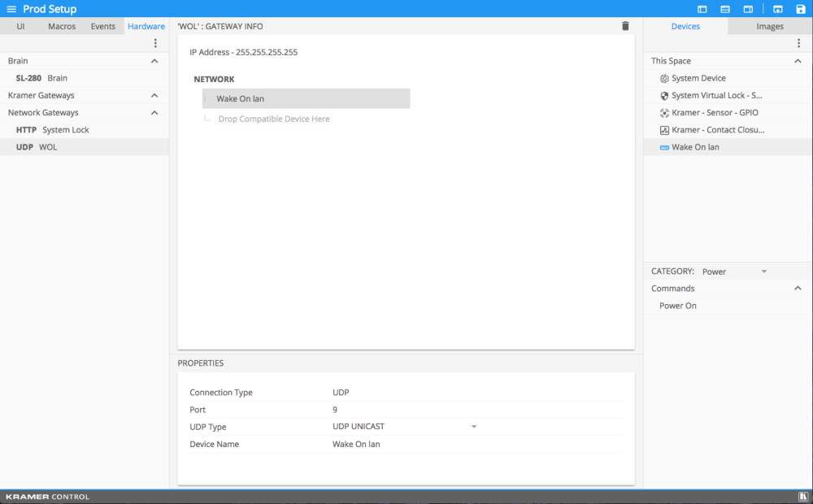Viewport: 813px width, 504px height.
Task: Toggle the left panel layout icon
Action: (x=702, y=9)
